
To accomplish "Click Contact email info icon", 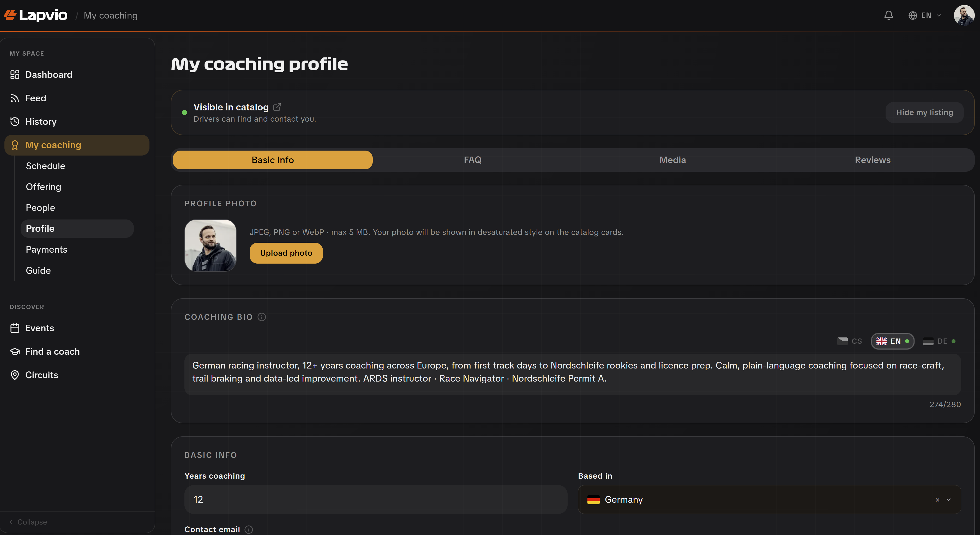I will pos(249,529).
